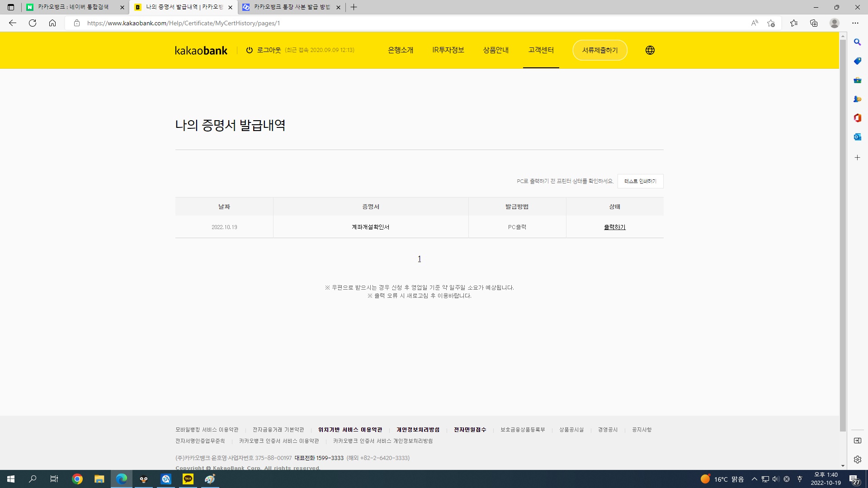Click the Read Aloud icon in address bar
The image size is (868, 488).
[x=754, y=23]
